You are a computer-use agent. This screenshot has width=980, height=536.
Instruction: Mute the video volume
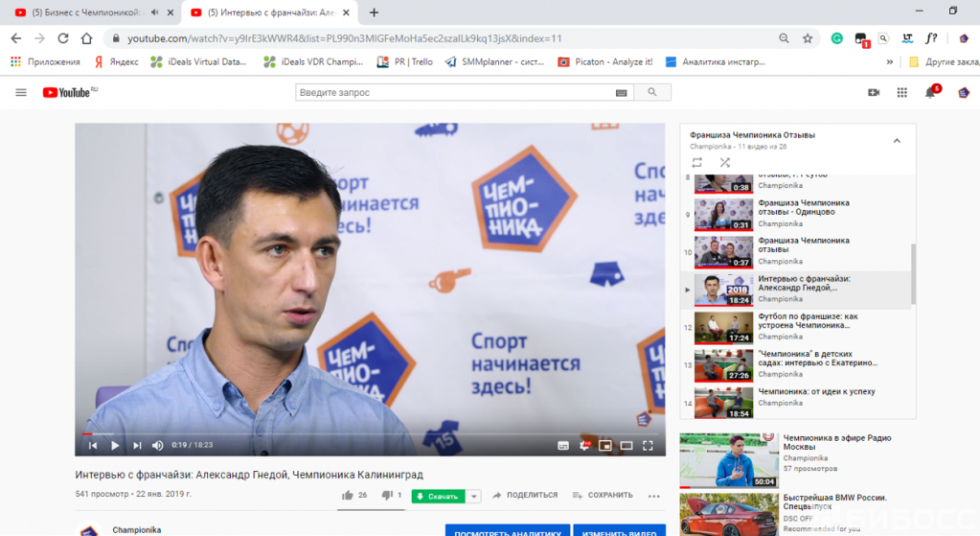pos(157,445)
